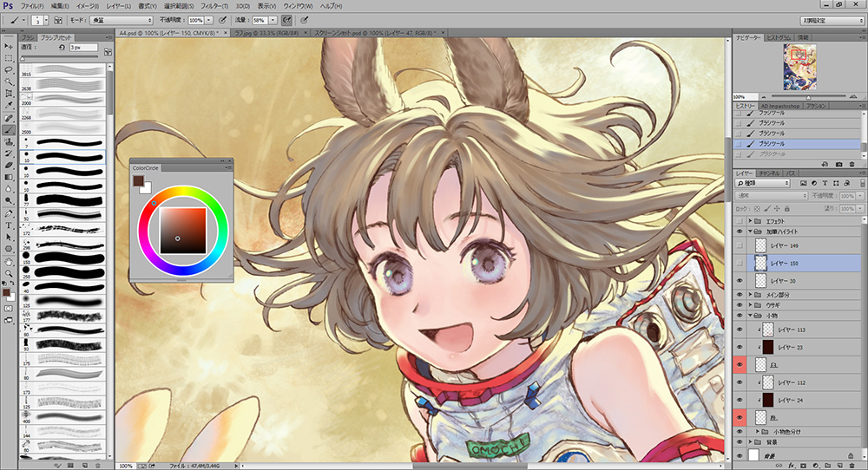Show hidden layer レイヤー 150
Screen dimensions: 868x470
(x=740, y=264)
